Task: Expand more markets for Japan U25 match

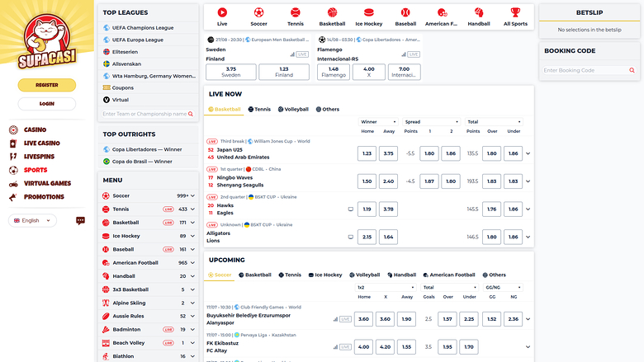Action: [528, 153]
